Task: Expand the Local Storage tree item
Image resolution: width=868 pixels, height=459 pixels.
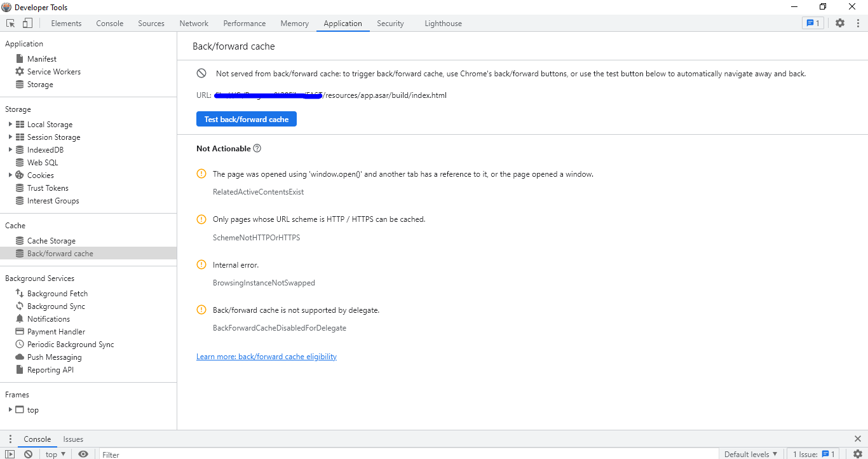Action: tap(11, 124)
